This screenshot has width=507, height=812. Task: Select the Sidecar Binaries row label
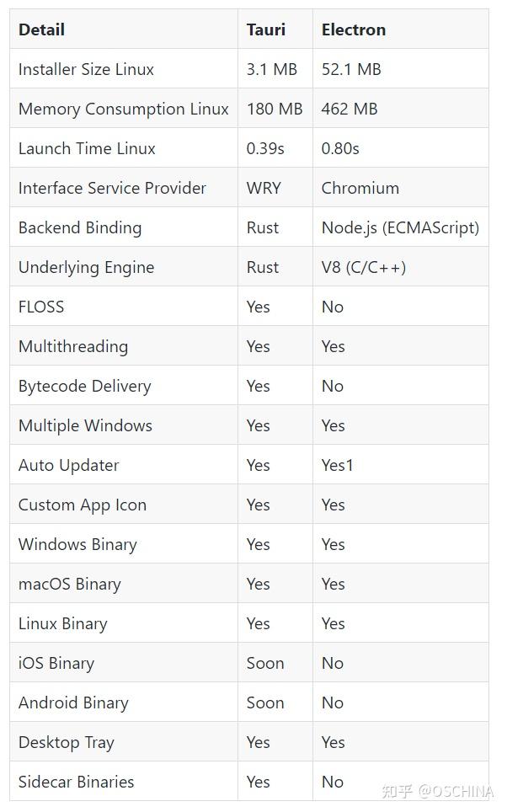(76, 782)
